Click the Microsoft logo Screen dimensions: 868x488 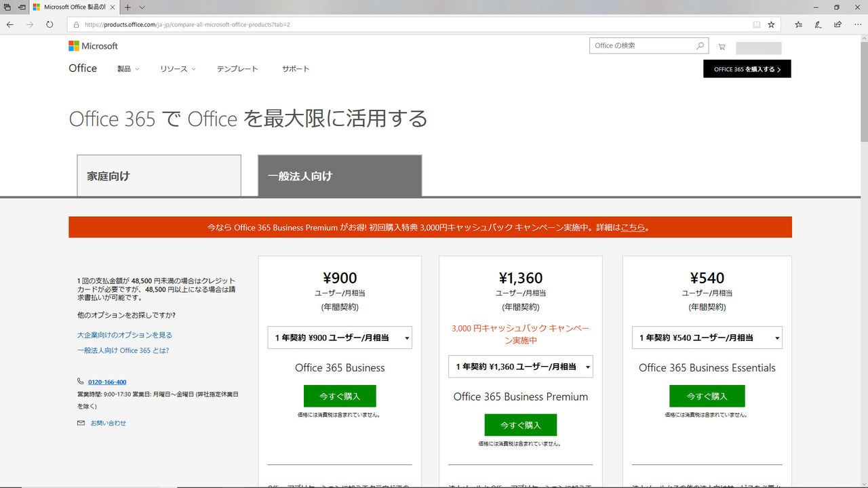point(93,46)
